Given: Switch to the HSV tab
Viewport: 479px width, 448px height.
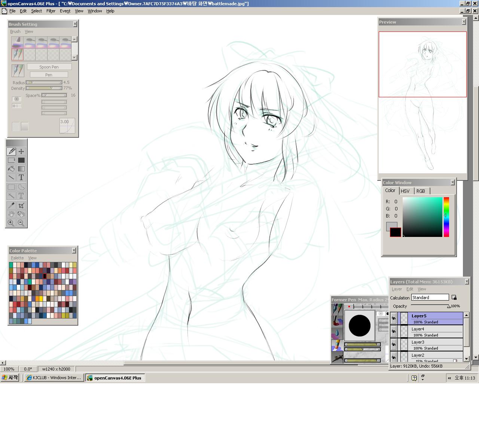Looking at the screenshot, I should point(405,191).
